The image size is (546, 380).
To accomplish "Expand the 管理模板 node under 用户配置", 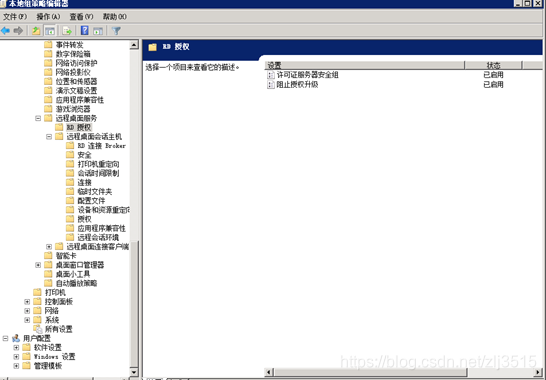I will click(16, 366).
